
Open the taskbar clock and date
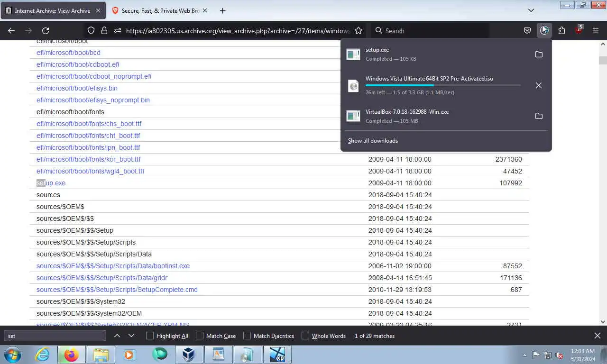583,355
